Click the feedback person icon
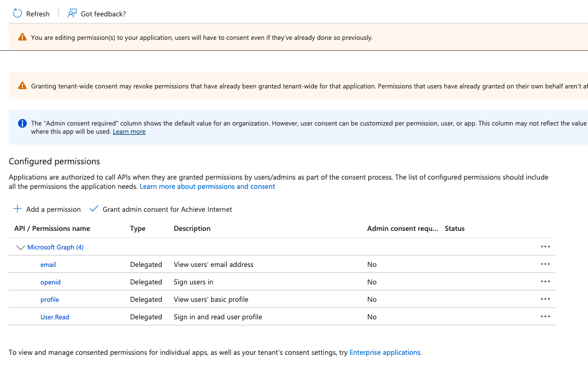The width and height of the screenshot is (588, 375). pos(72,14)
